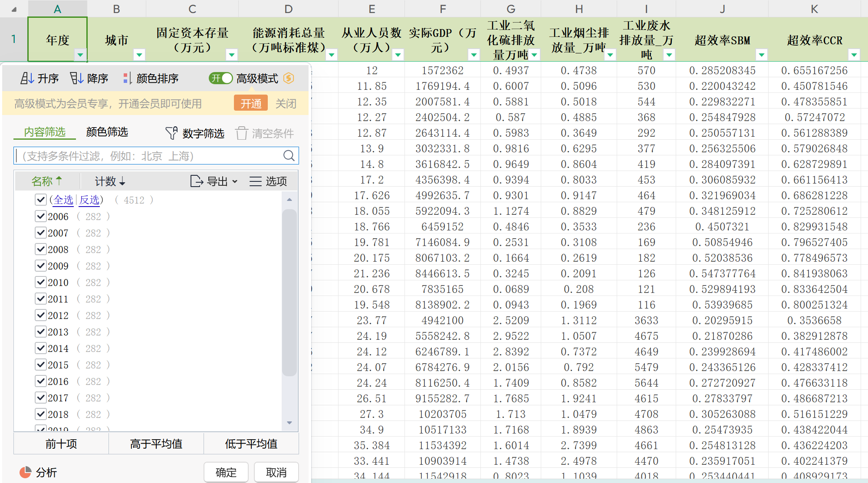Open filter dropdown for 城市 column
868x483 pixels.
[139, 55]
